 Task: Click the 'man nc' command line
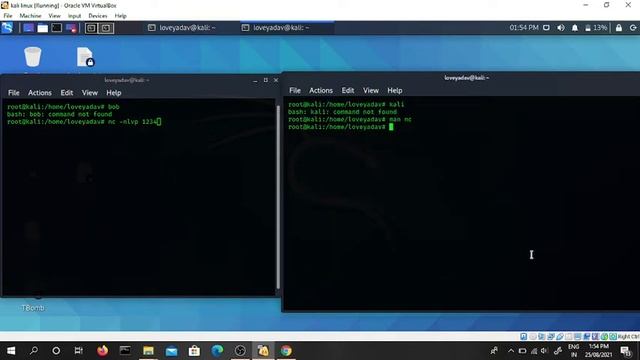(350, 119)
